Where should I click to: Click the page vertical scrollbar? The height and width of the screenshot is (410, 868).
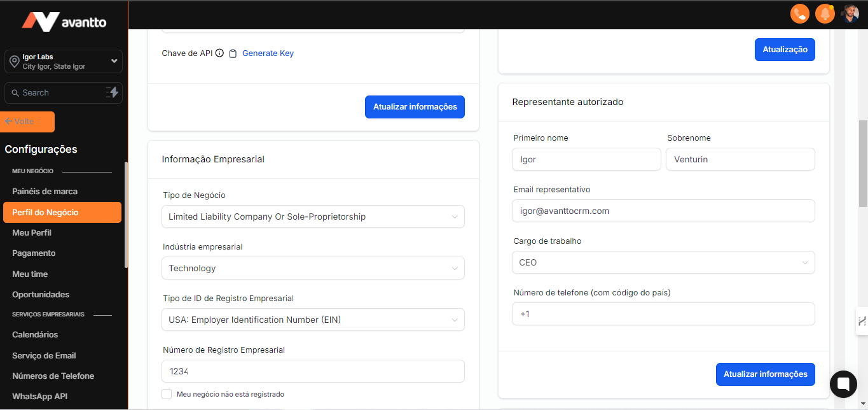point(863,163)
